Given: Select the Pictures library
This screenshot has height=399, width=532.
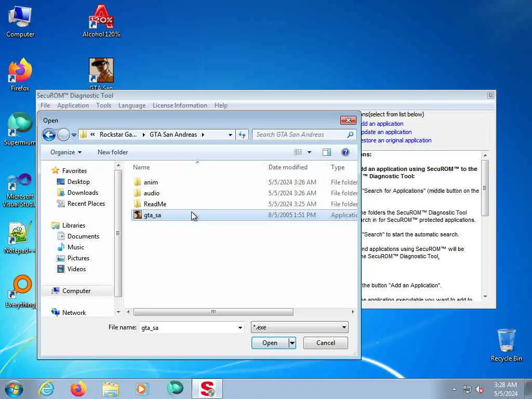Looking at the screenshot, I should 78,258.
